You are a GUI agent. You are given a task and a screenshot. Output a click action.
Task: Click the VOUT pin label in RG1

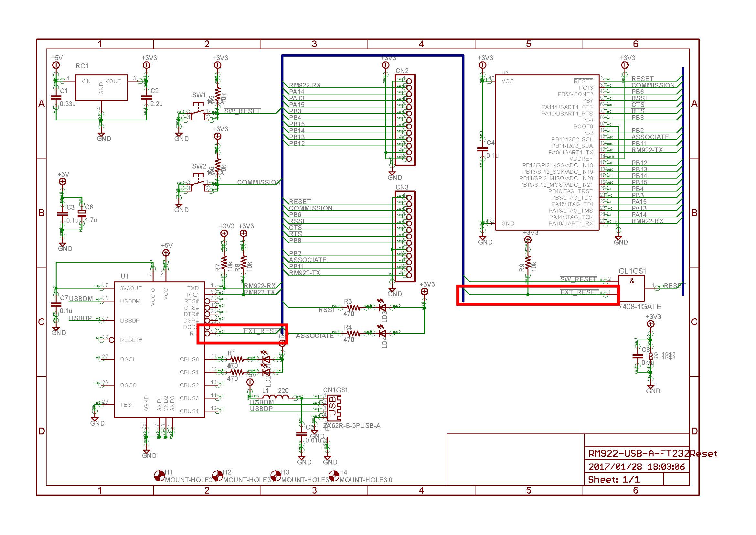pyautogui.click(x=113, y=82)
